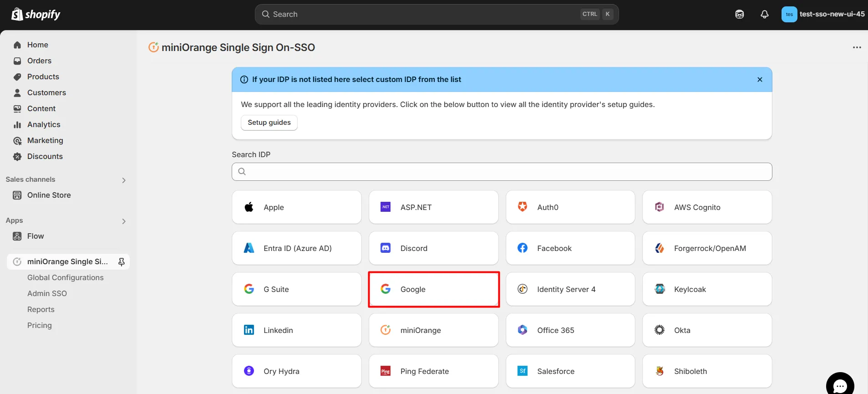Choose Forgerrock/OpenAM provider
Screen dimensions: 868x394
[707, 248]
